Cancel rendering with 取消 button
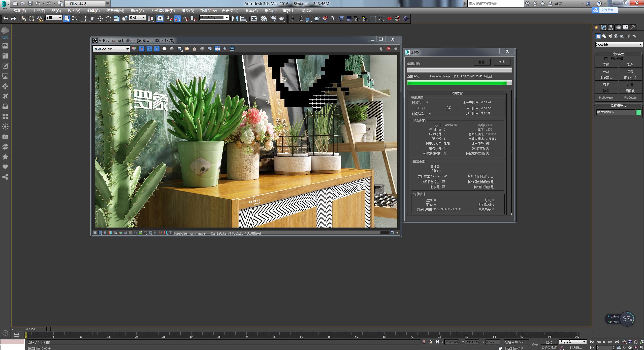Screen dimensions: 644x350 pyautogui.click(x=501, y=62)
